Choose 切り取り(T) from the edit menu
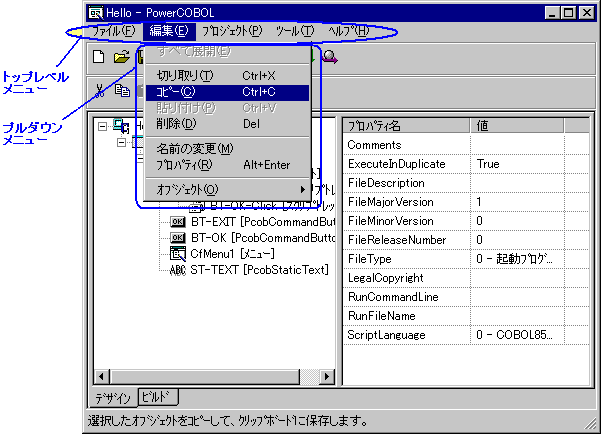Image resolution: width=601 pixels, height=434 pixels. (x=227, y=76)
